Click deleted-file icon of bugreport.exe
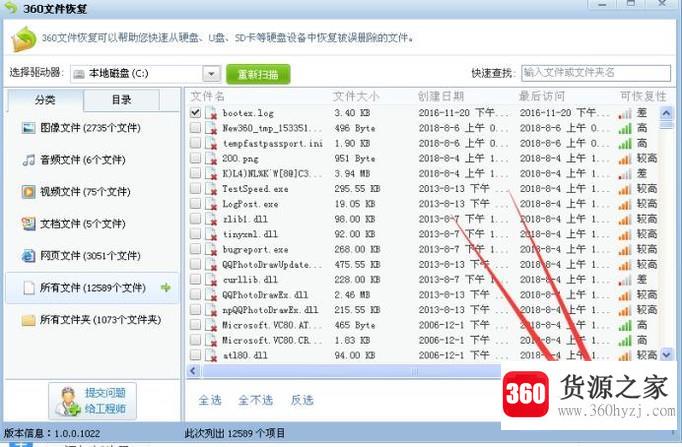 point(211,250)
